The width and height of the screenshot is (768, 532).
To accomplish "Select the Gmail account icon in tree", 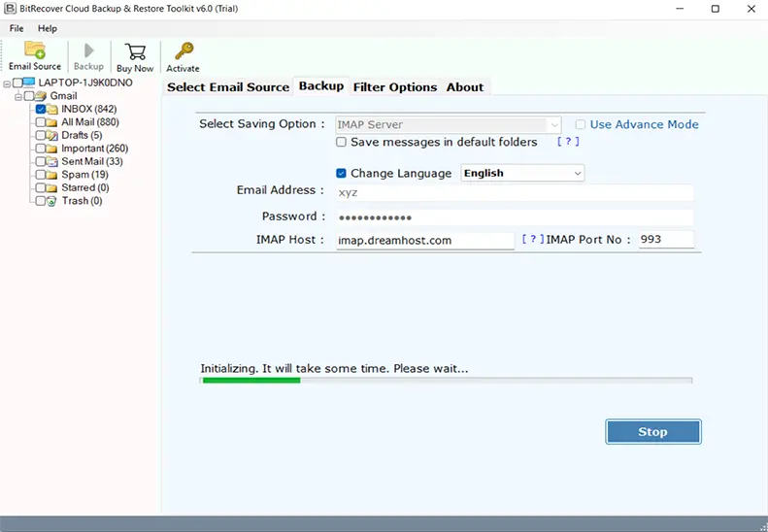I will pyautogui.click(x=44, y=96).
